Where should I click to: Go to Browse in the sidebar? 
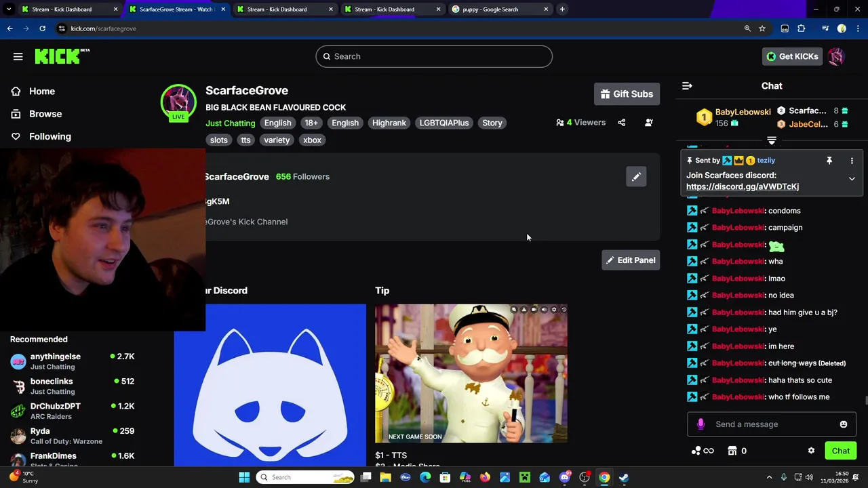(45, 114)
